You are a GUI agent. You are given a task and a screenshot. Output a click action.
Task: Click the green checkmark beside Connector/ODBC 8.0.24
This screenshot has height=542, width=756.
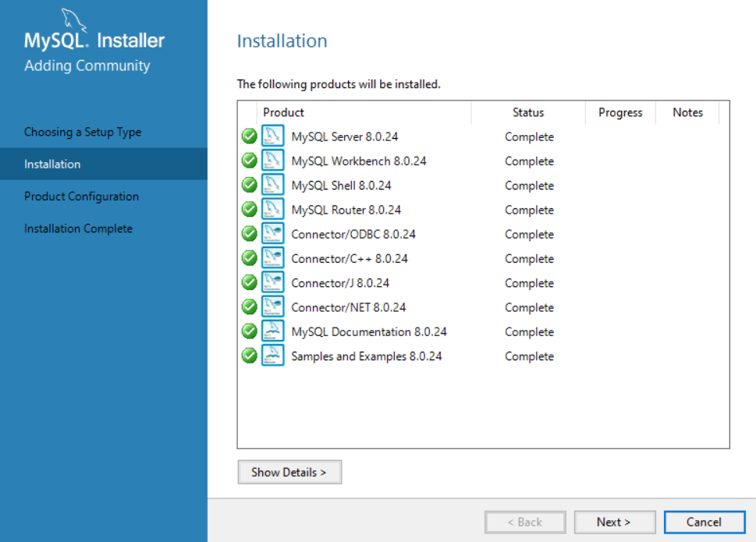pos(249,234)
